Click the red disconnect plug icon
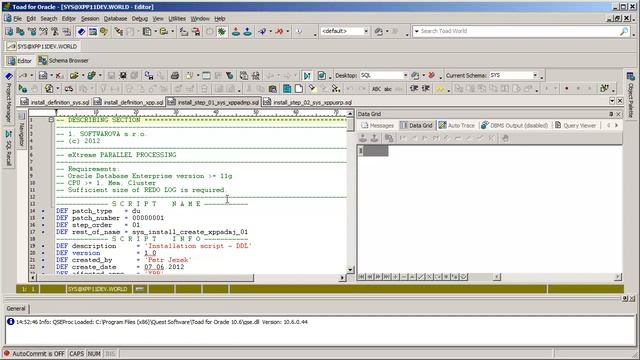 point(280,31)
